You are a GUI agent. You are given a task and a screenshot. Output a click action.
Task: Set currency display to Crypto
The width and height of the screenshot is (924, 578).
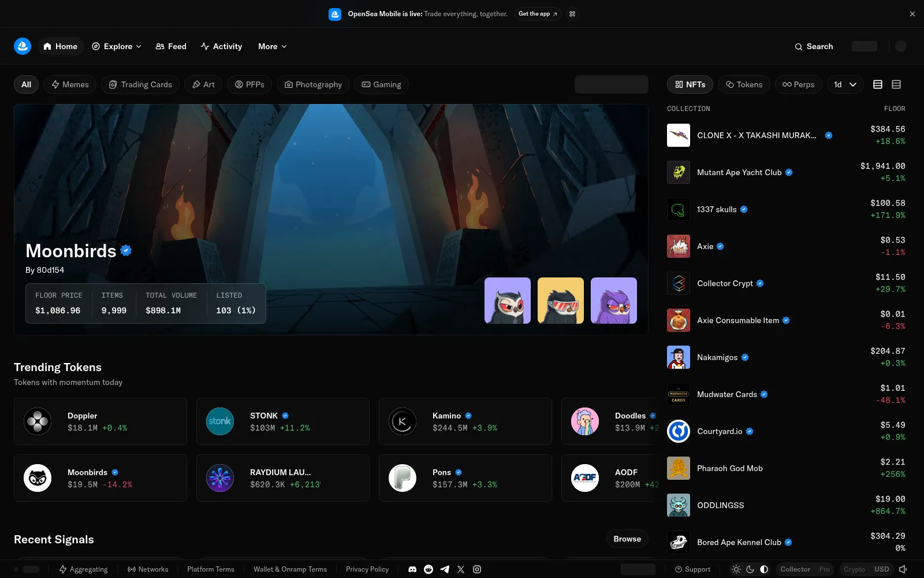(x=854, y=569)
